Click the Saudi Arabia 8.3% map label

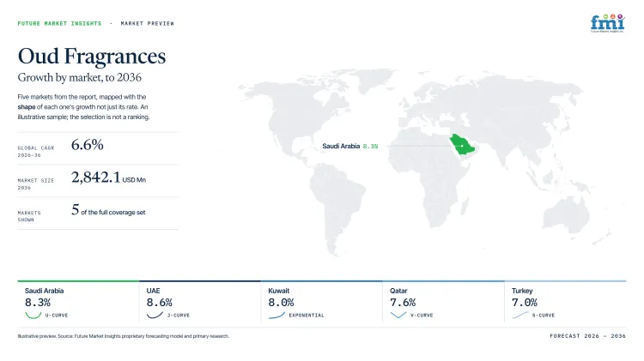(x=350, y=146)
